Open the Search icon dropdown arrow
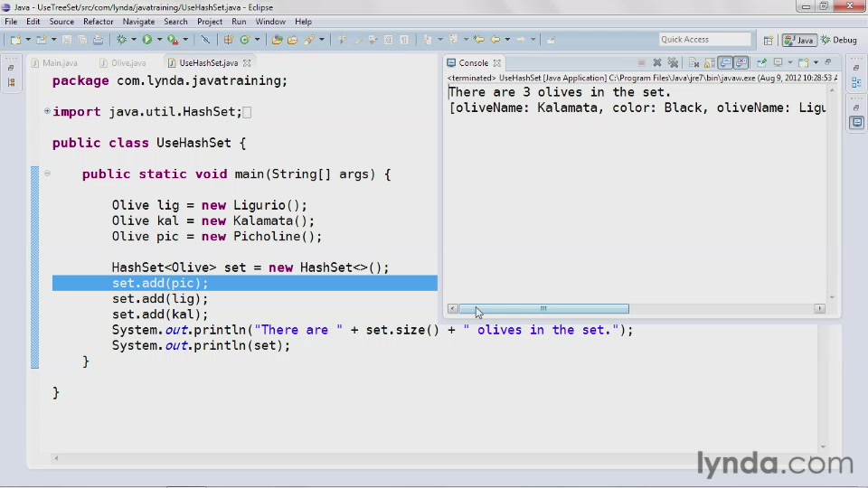868x488 pixels. click(x=322, y=40)
